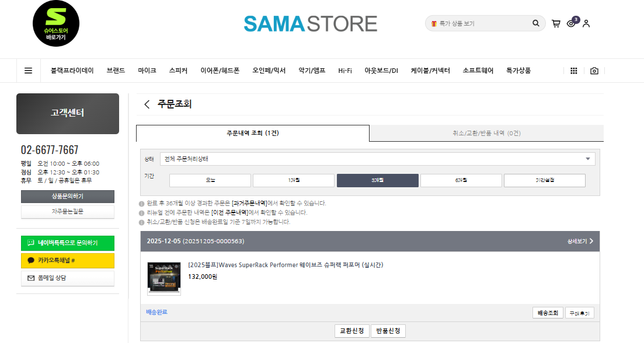Image resolution: width=644 pixels, height=343 pixels.
Task: Go back using the arrow beside 주문조회
Action: (x=147, y=104)
